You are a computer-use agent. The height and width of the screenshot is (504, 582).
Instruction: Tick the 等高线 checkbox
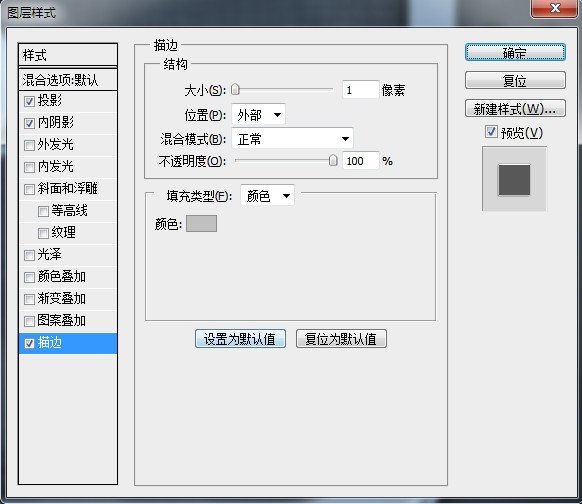pos(43,211)
